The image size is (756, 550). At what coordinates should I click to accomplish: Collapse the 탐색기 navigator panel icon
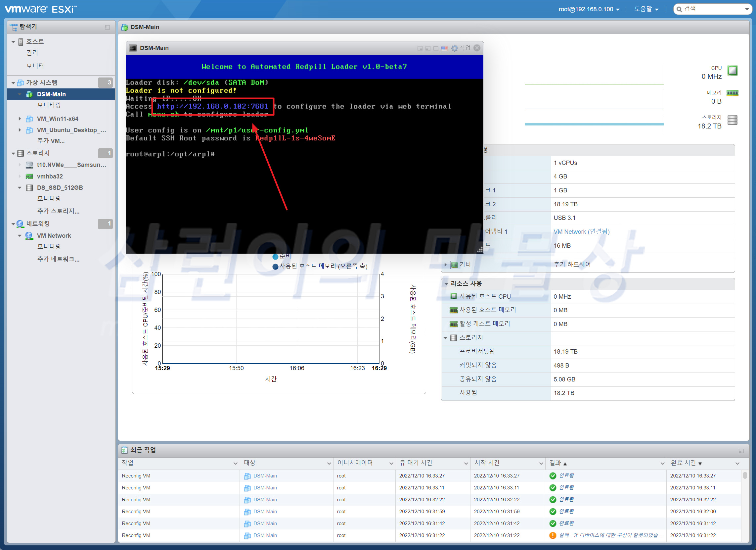[107, 27]
